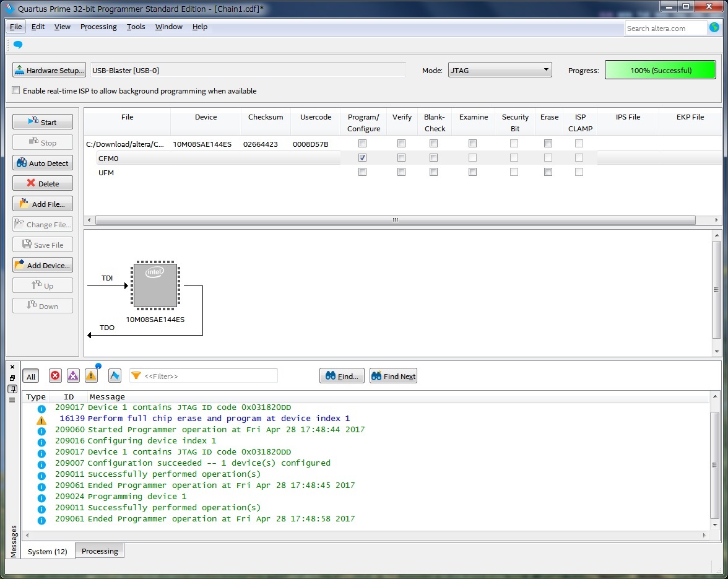Click the messages vertical scrollbar
The height and width of the screenshot is (579, 728).
(714, 465)
